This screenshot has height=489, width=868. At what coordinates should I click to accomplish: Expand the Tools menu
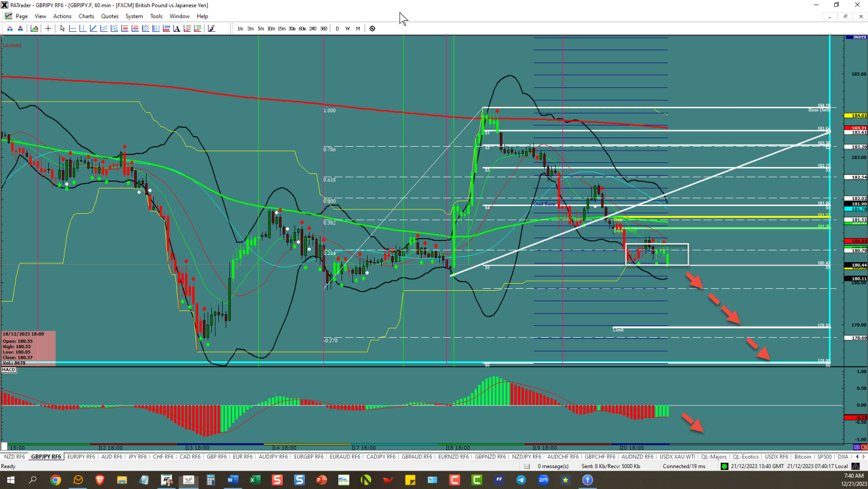click(156, 16)
